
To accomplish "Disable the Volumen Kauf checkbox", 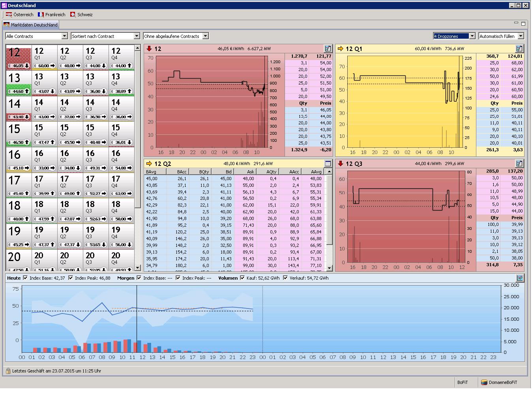I will 242,278.
